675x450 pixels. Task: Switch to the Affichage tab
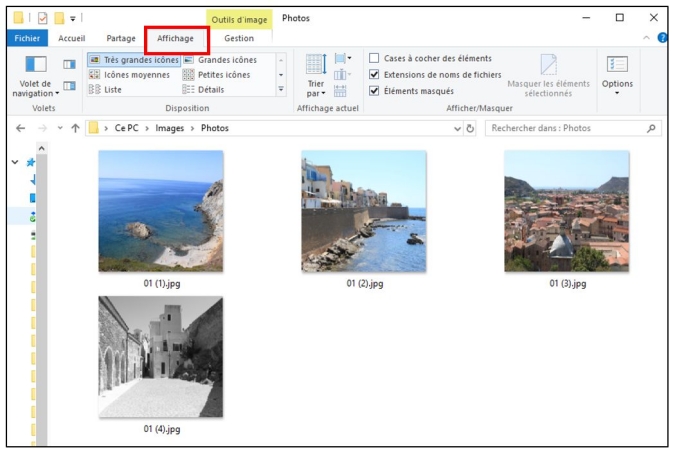click(x=175, y=38)
